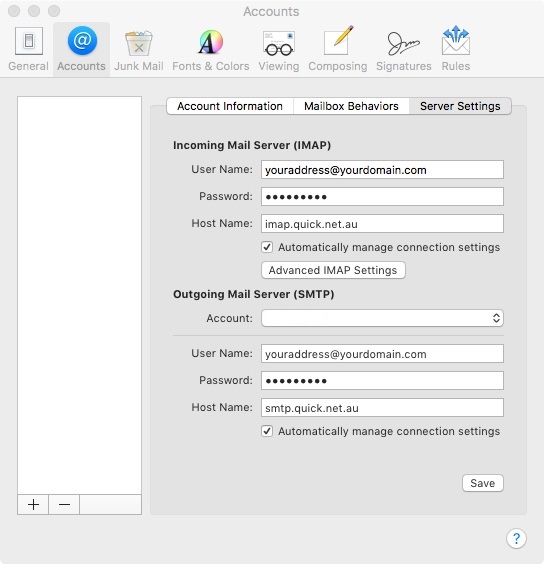The height and width of the screenshot is (564, 544).
Task: Click Advanced IMAP Settings button
Action: pyautogui.click(x=333, y=270)
